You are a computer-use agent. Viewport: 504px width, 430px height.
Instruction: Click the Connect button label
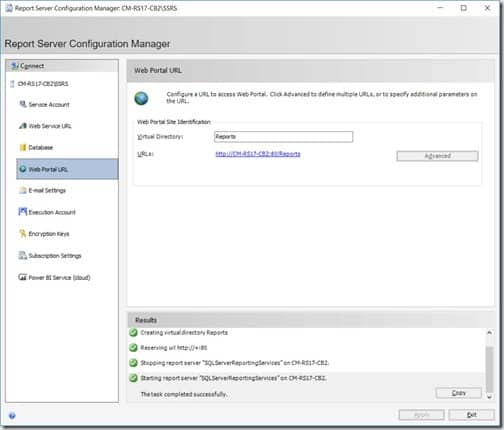tap(32, 66)
